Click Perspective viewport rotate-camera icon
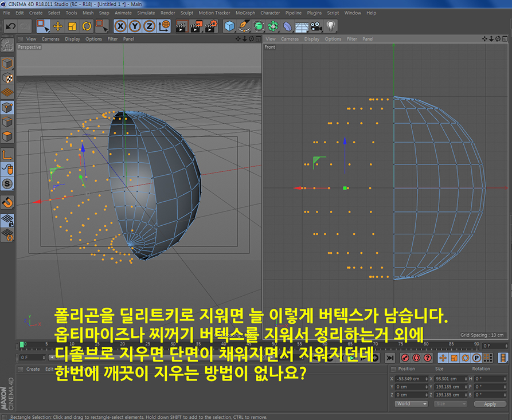 click(x=252, y=39)
